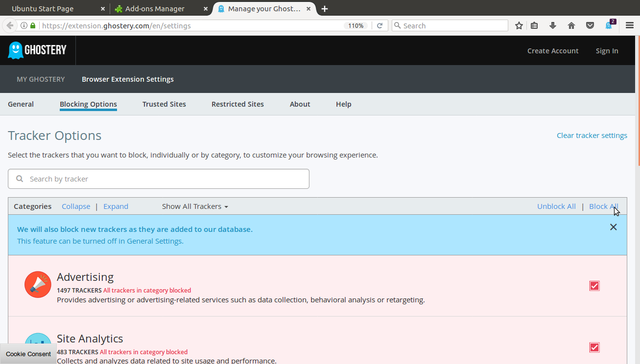Focus the Search by tracker field
The image size is (640, 364).
point(159,179)
